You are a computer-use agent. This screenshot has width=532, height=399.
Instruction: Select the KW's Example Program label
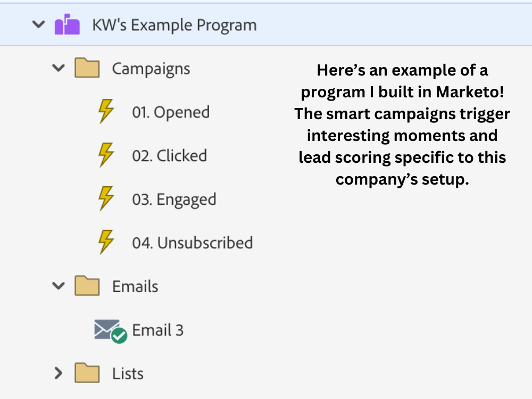[174, 25]
